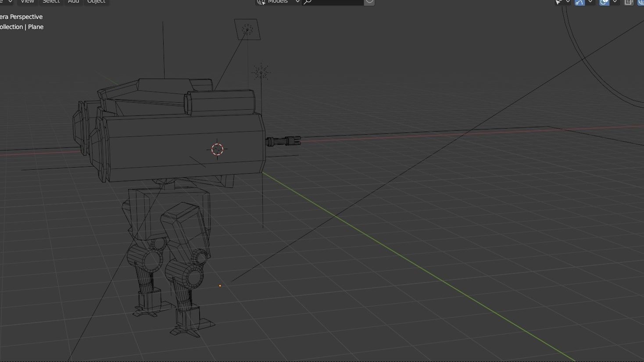Click the blue Show Overlays icon at far right
This screenshot has height=362, width=644.
(640, 2)
